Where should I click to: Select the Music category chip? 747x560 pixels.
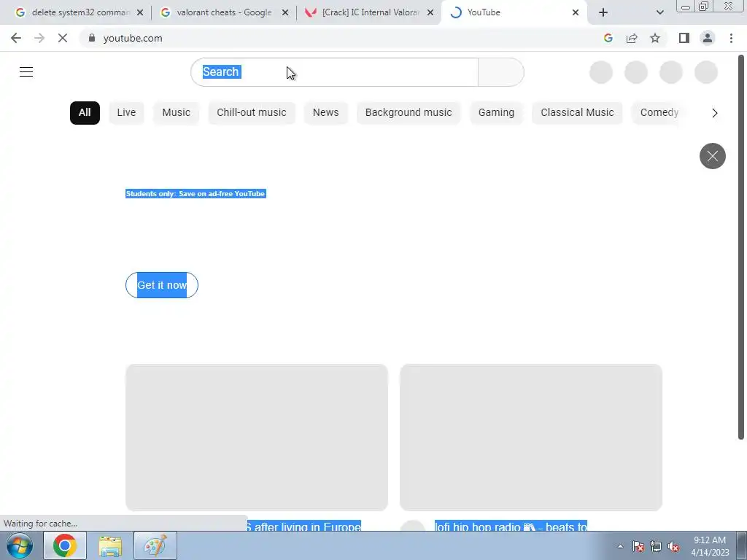[177, 113]
